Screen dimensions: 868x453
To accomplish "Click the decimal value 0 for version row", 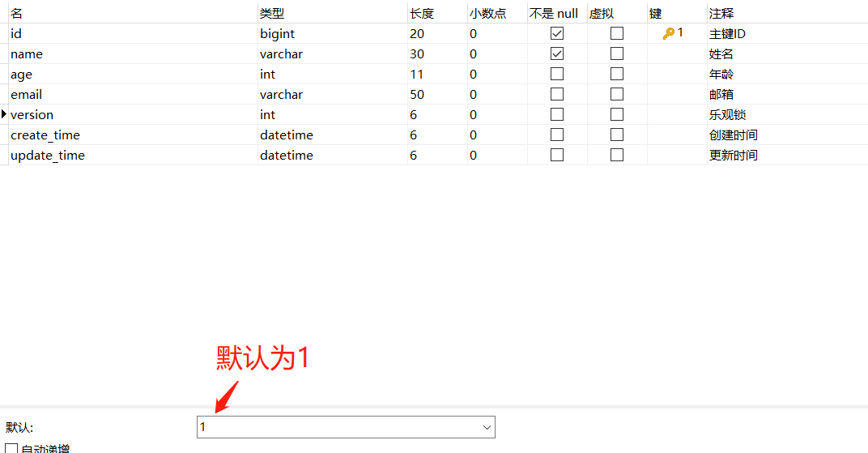I will tap(497, 114).
